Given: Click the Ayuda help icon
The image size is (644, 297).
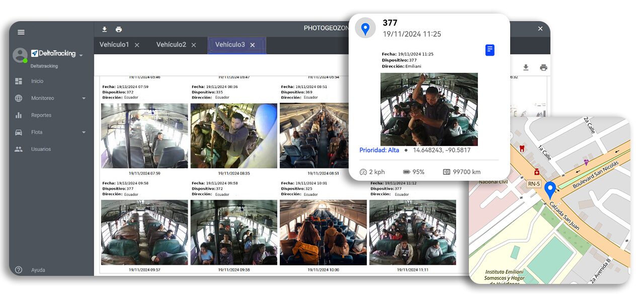Looking at the screenshot, I should (19, 270).
